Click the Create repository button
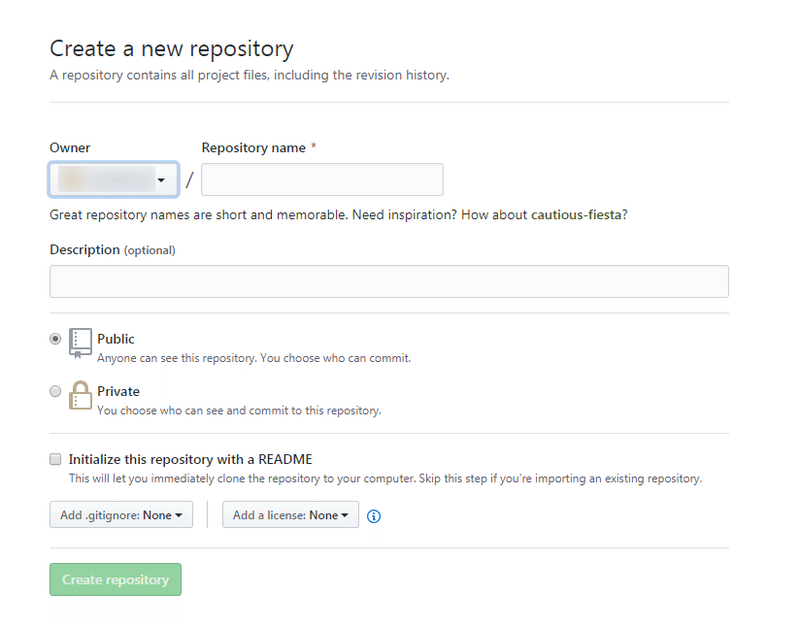Image resolution: width=800 pixels, height=623 pixels. (x=115, y=580)
